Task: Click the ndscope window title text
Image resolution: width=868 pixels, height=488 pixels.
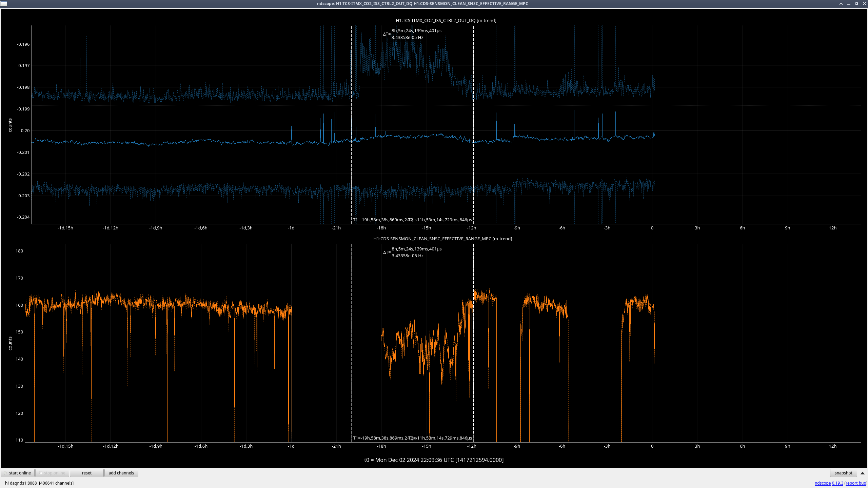Action: pyautogui.click(x=422, y=3)
